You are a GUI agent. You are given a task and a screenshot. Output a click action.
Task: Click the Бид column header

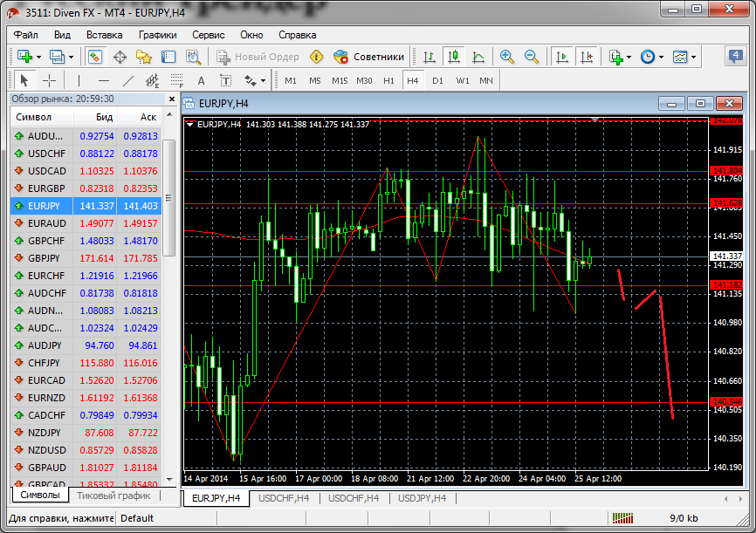coord(95,117)
